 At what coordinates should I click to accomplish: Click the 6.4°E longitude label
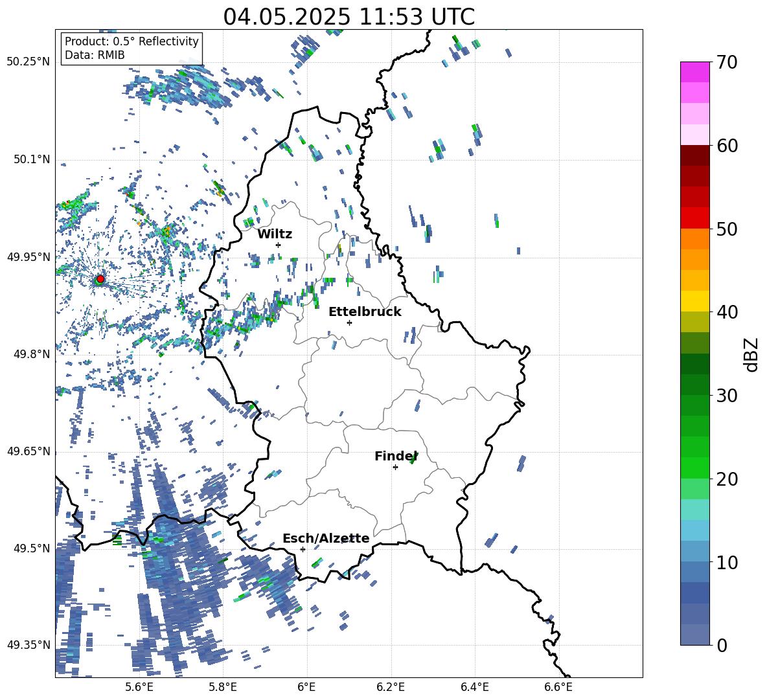(474, 687)
